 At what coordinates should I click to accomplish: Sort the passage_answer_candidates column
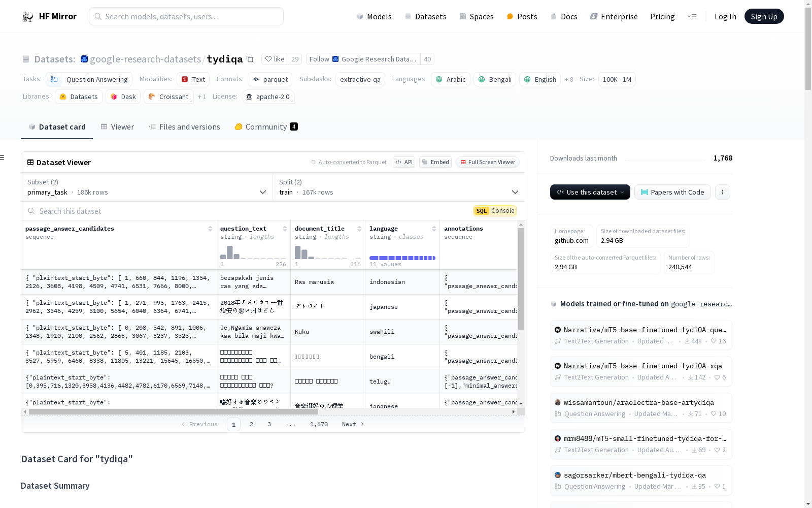click(x=210, y=229)
